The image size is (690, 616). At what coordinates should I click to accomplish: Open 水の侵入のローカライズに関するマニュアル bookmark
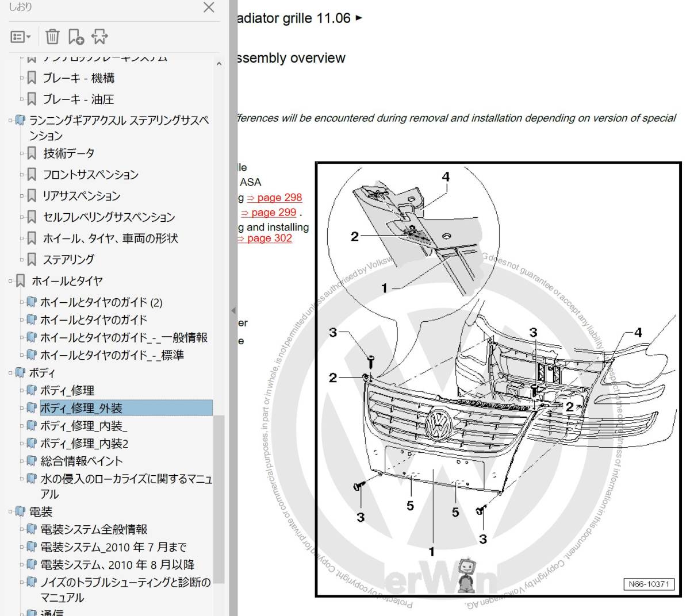click(x=126, y=486)
